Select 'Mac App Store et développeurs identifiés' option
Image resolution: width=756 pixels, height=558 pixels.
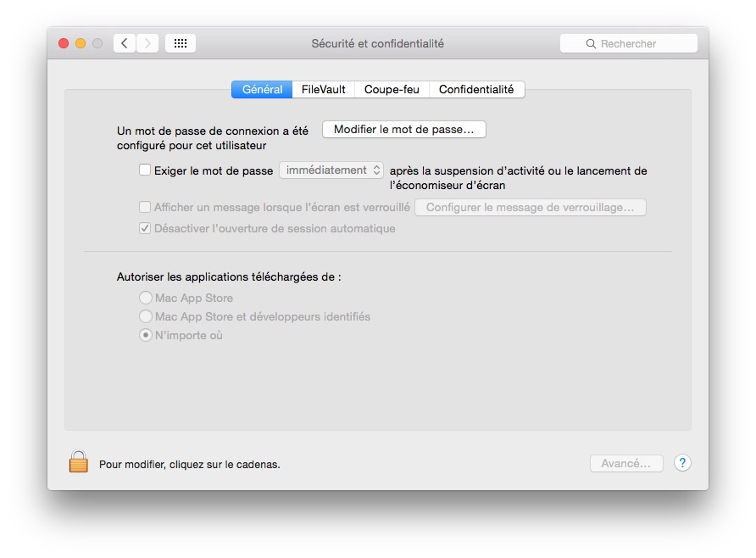pyautogui.click(x=146, y=316)
